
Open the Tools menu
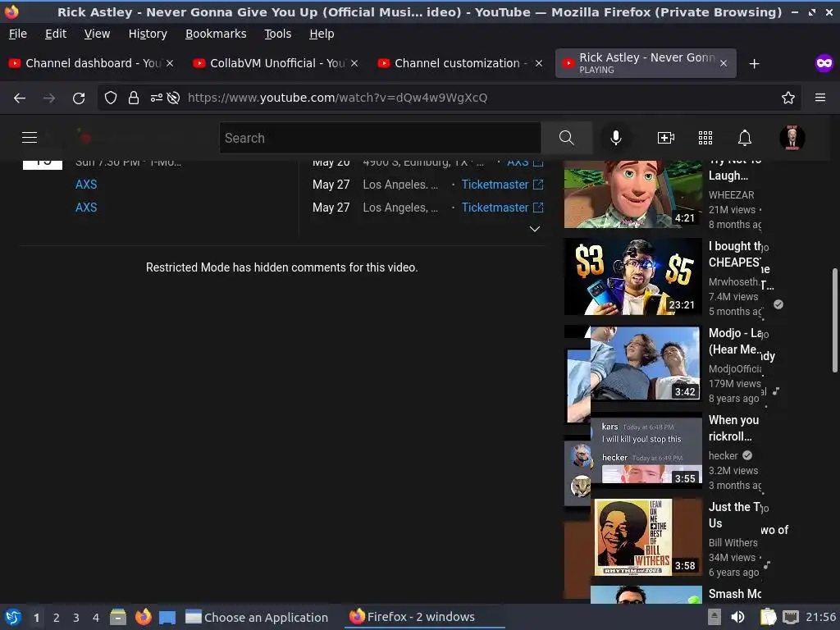click(x=278, y=34)
